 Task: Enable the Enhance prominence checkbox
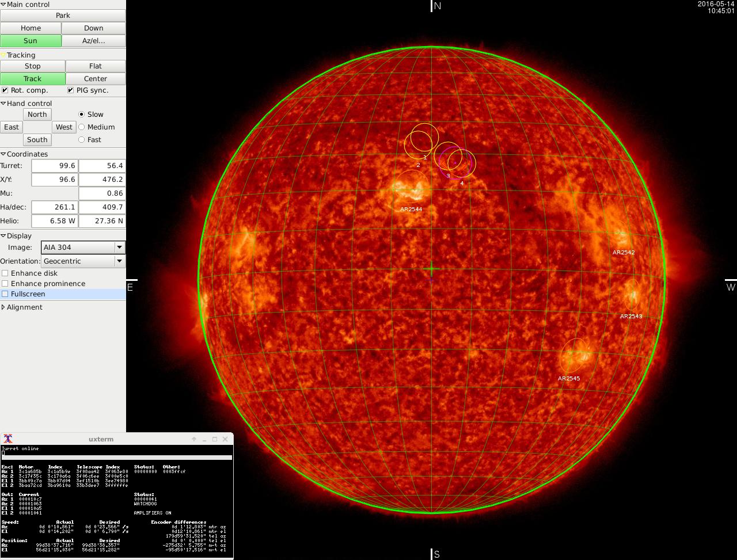point(5,284)
